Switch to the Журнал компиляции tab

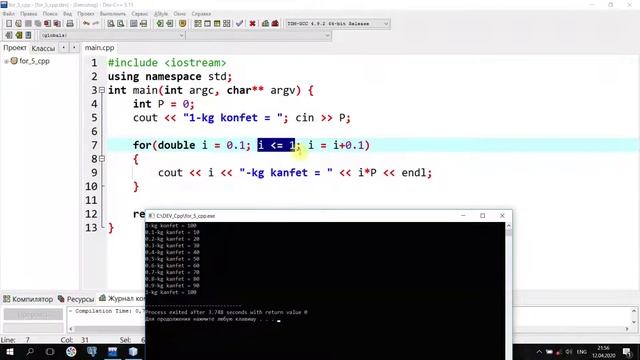[122, 299]
